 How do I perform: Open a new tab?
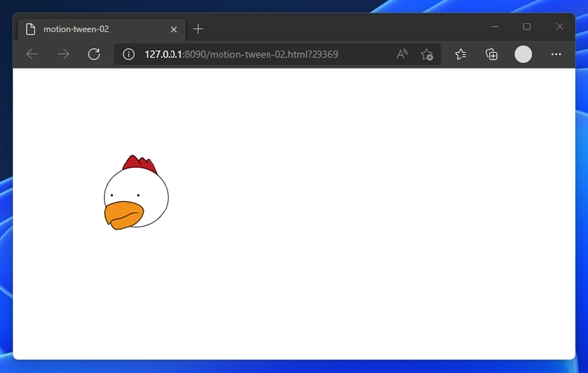tap(198, 29)
